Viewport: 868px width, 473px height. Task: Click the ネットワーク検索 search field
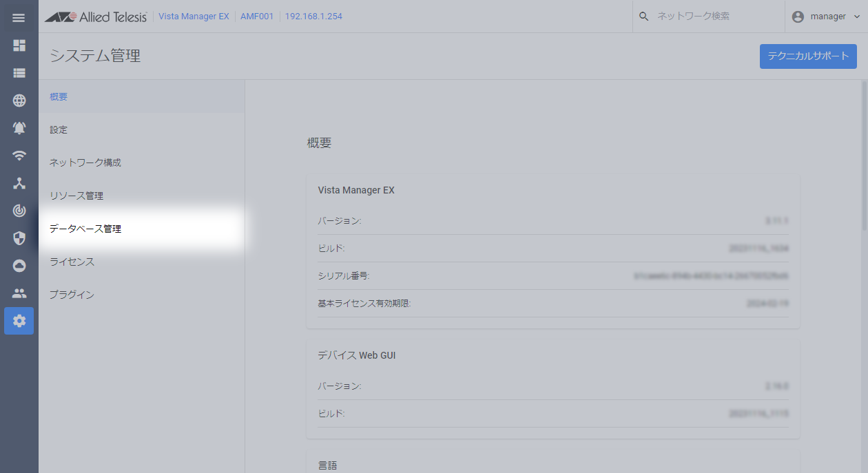coord(713,17)
